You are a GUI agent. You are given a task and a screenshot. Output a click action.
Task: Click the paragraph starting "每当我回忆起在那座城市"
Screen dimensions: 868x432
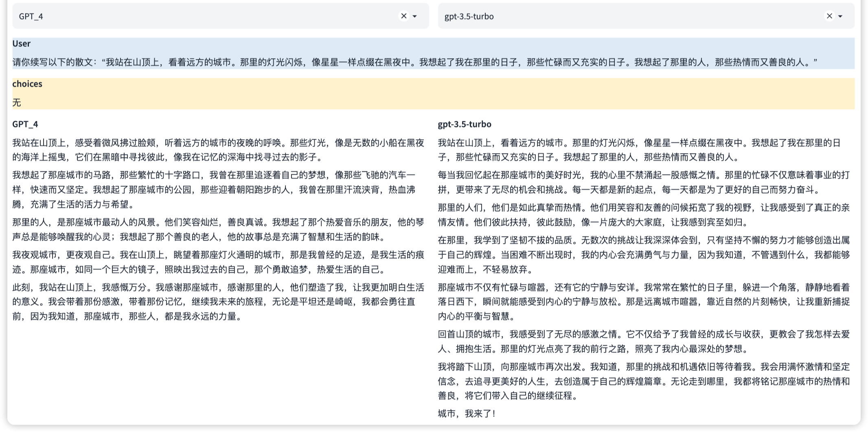tap(644, 182)
